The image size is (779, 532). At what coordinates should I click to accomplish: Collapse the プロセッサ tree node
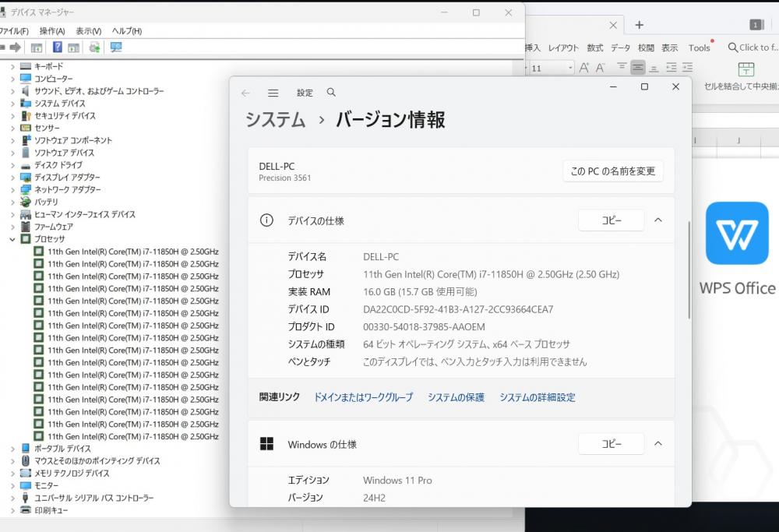tap(12, 239)
